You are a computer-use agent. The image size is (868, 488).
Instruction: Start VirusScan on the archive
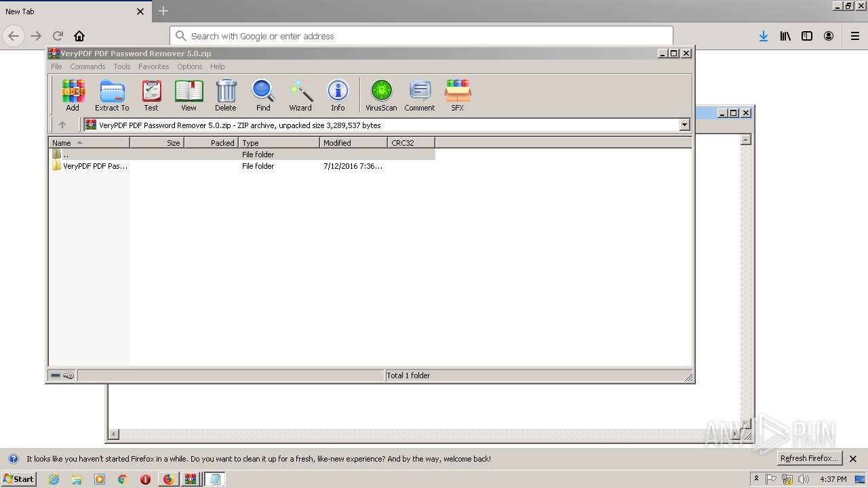click(381, 95)
